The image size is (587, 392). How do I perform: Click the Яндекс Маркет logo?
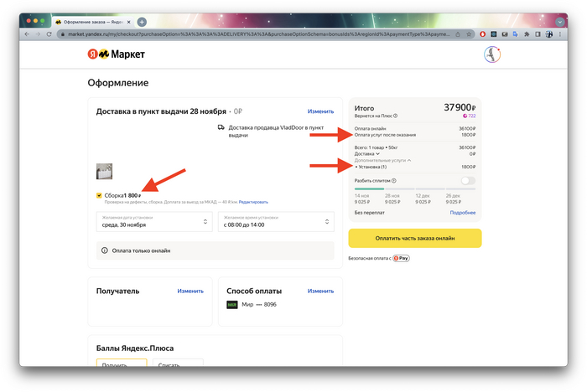point(116,54)
